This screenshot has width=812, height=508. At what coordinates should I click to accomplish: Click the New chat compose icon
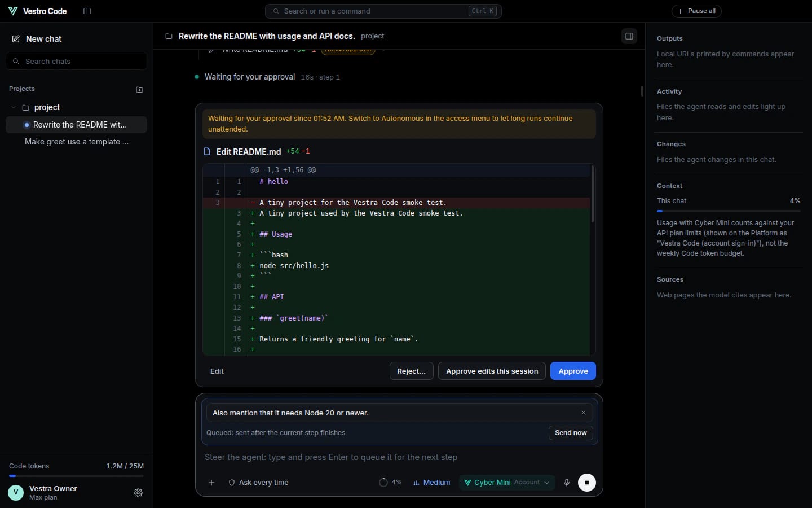(x=16, y=39)
